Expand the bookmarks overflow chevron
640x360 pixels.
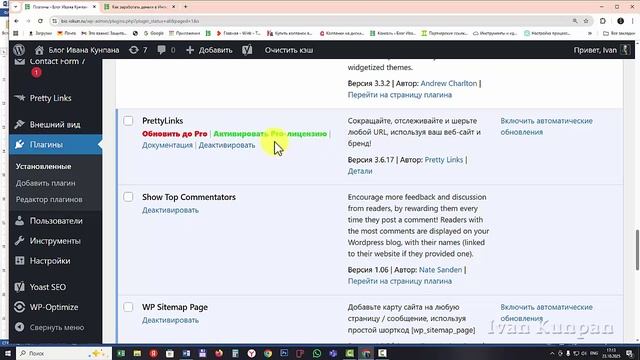[x=590, y=33]
